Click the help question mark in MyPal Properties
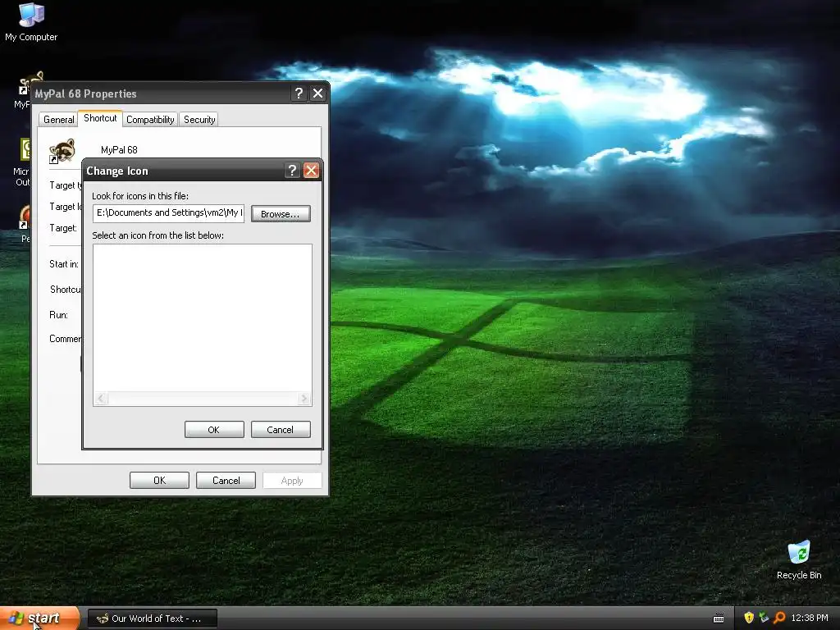The height and width of the screenshot is (630, 840). tap(299, 94)
